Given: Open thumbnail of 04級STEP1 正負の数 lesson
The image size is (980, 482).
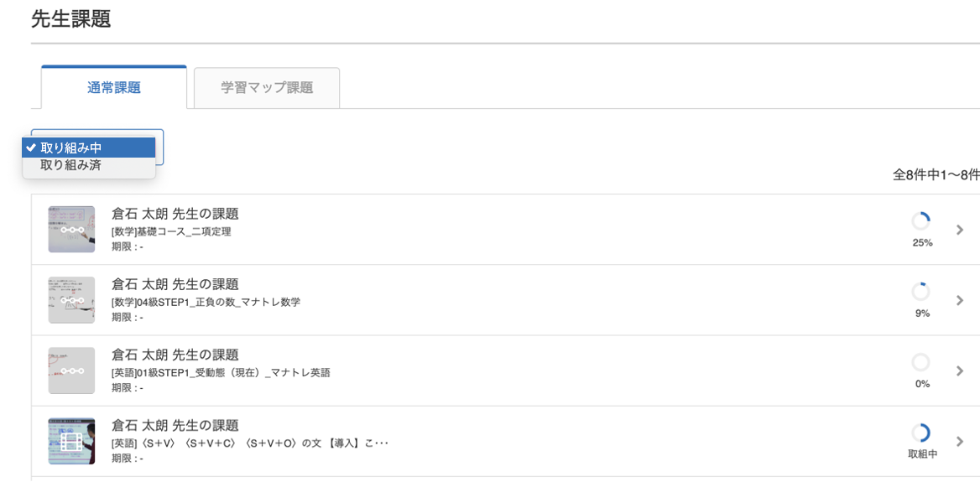Looking at the screenshot, I should (x=71, y=300).
